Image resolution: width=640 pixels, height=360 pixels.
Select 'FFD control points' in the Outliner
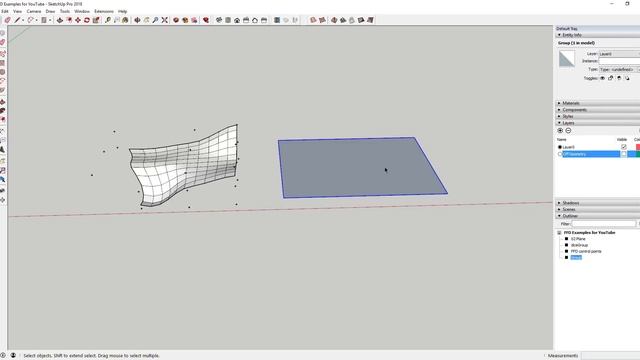pyautogui.click(x=586, y=251)
